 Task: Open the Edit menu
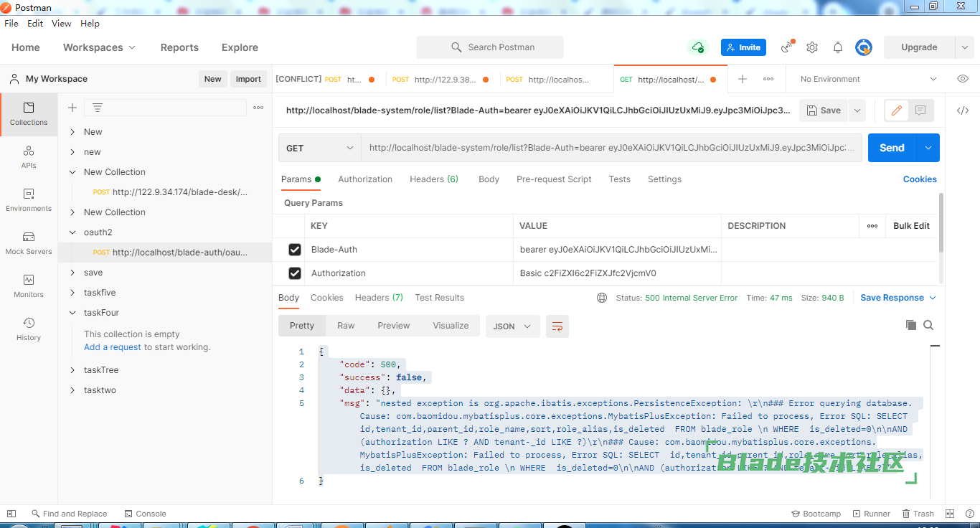point(35,24)
